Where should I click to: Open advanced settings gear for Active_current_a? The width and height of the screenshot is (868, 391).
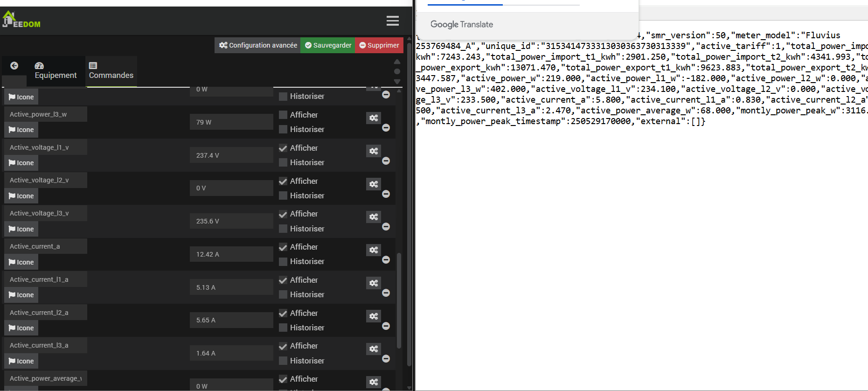click(374, 250)
